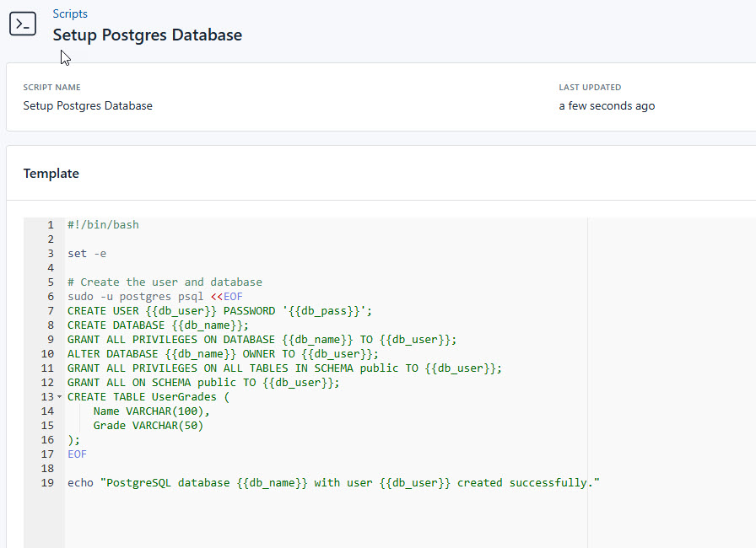This screenshot has height=548, width=756.
Task: Place cursor on the '#!/bin/bash' shebang line
Action: 104,224
